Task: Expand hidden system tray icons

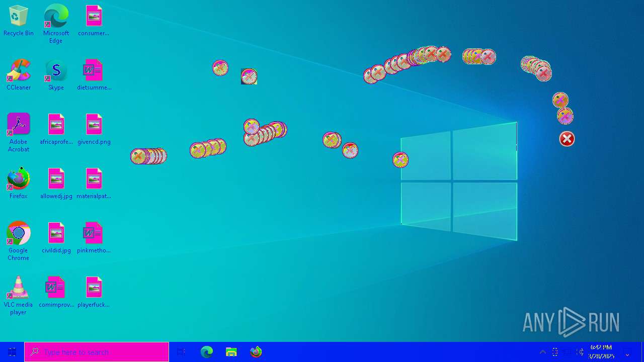Action: click(543, 352)
